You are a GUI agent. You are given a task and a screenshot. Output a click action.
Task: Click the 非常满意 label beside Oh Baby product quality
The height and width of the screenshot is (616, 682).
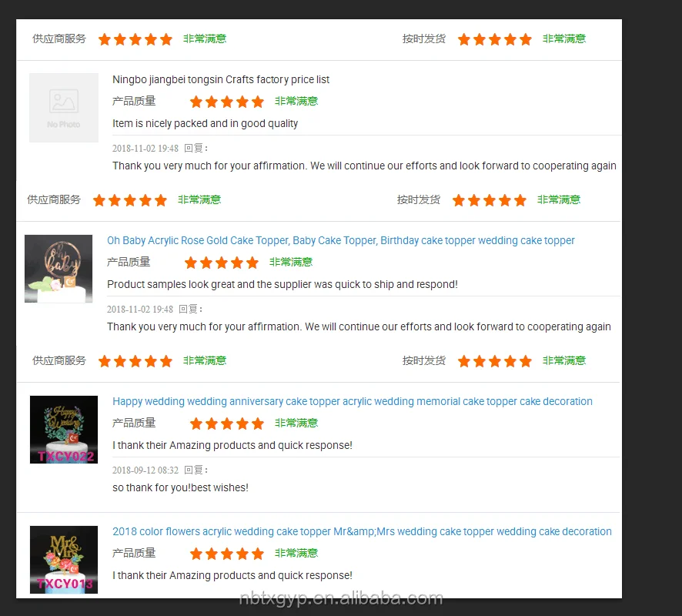click(291, 263)
